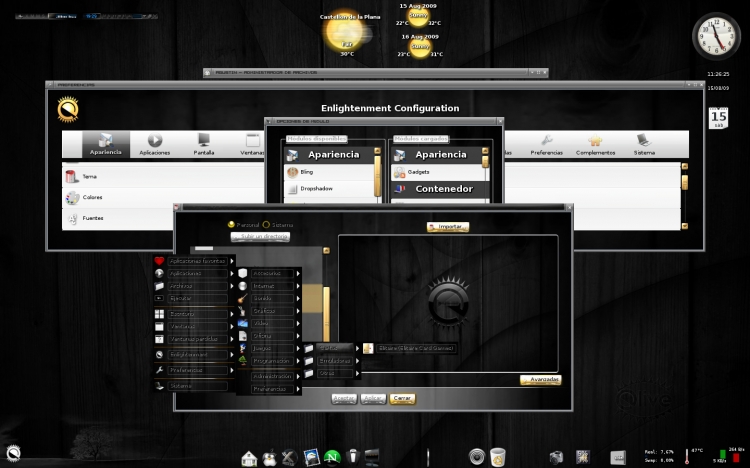The height and width of the screenshot is (468, 750).
Task: Click Aceptar button
Action: [x=344, y=398]
